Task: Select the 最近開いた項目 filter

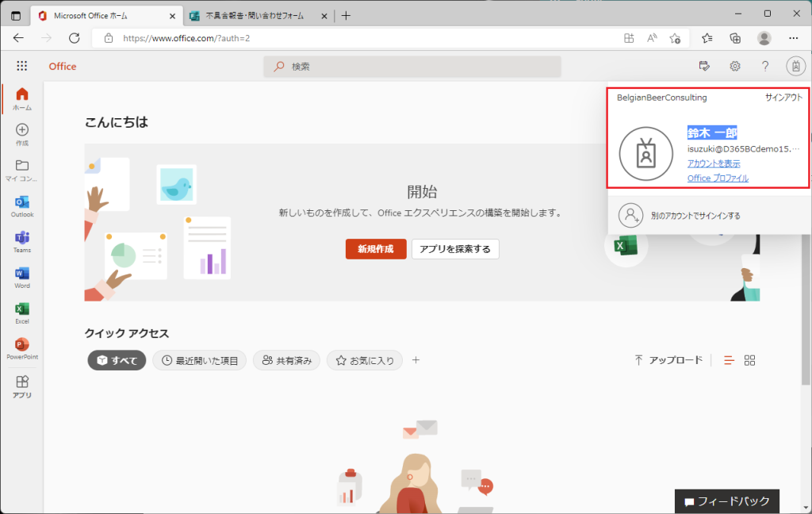Action: (x=199, y=360)
